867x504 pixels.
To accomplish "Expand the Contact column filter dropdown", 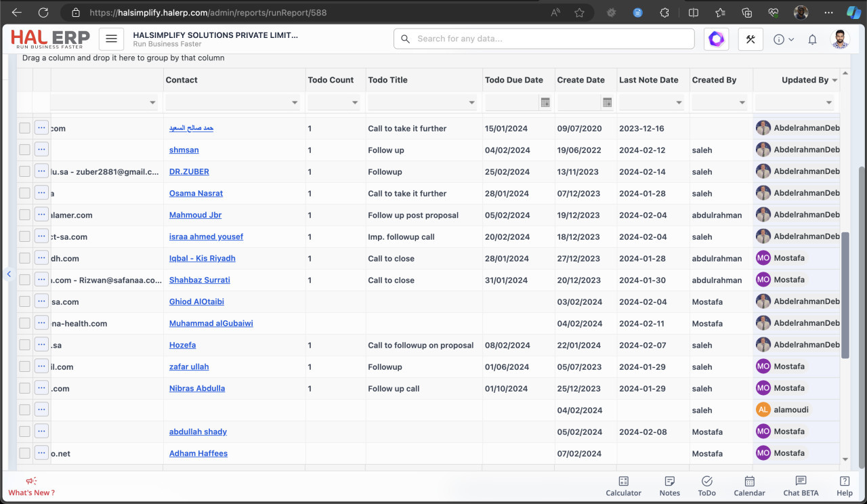I will point(295,103).
